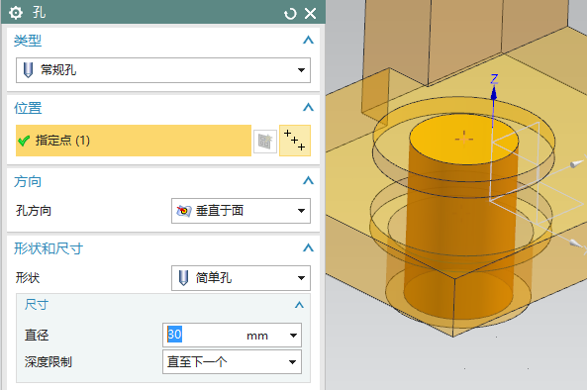Click the 类型 section title
The width and height of the screenshot is (588, 390).
coord(28,41)
